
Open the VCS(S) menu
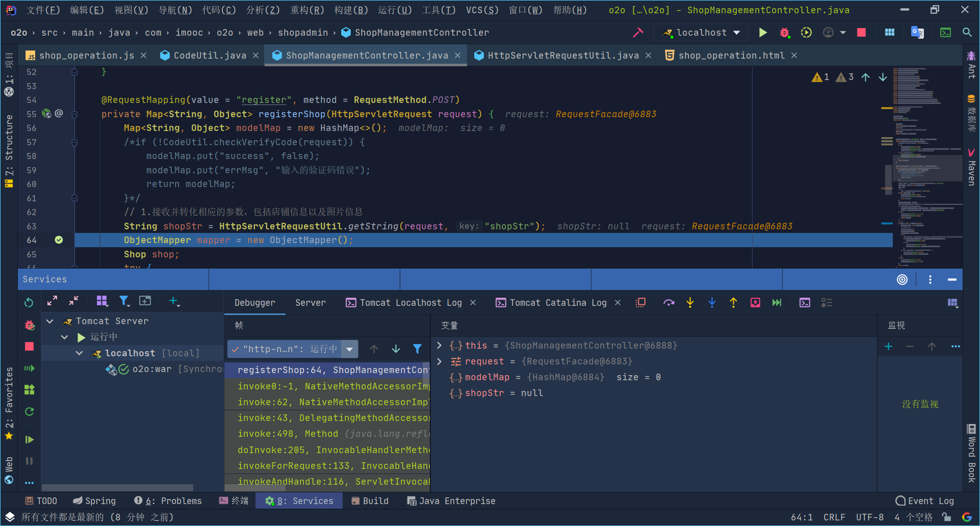pos(482,10)
